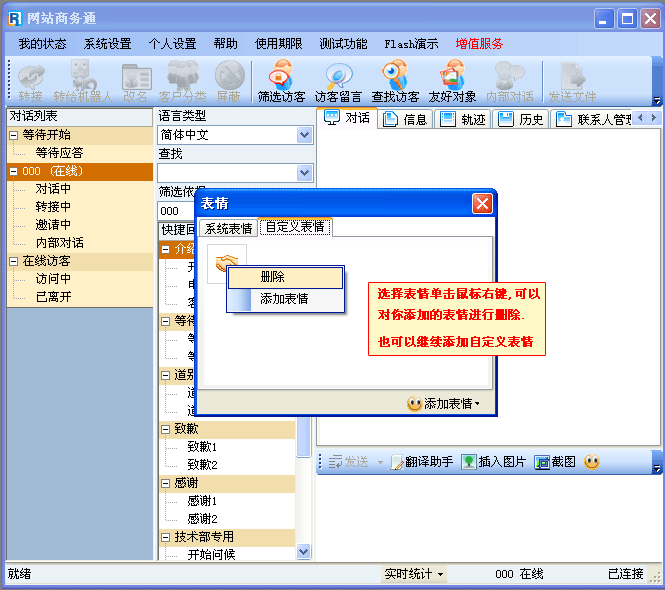Switch to the 自定义表情 tab

(295, 227)
